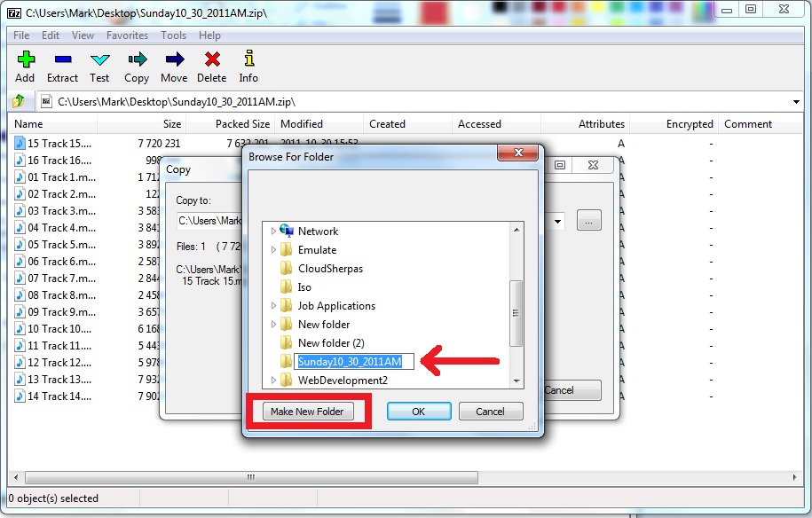Click the Delete toolbar icon
The height and width of the screenshot is (518, 812).
click(x=211, y=60)
